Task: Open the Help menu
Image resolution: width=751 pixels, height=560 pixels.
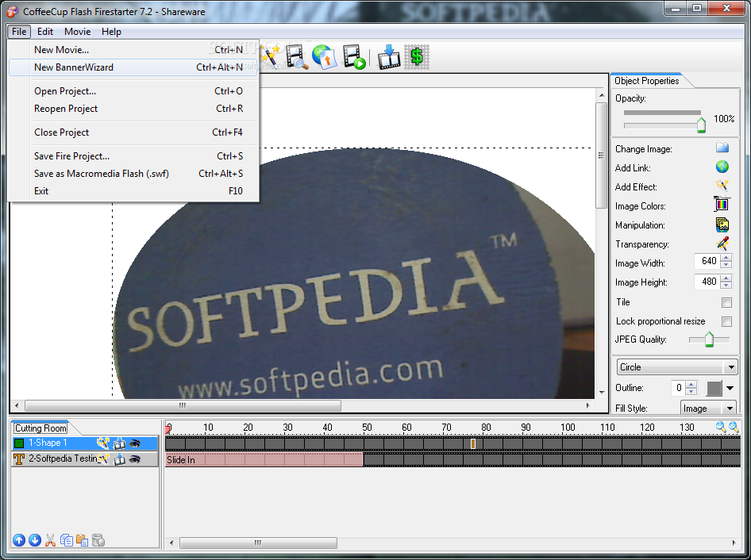Action: pyautogui.click(x=111, y=32)
